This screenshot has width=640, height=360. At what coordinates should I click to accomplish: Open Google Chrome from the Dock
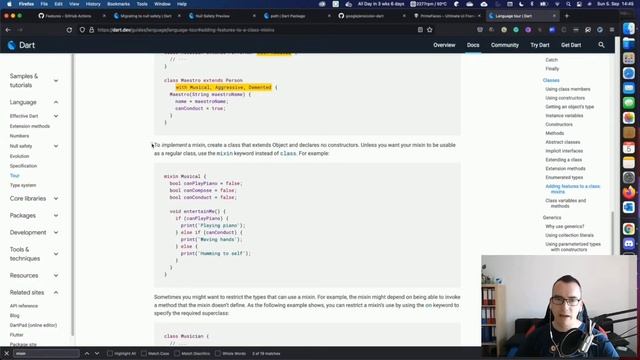[629, 229]
